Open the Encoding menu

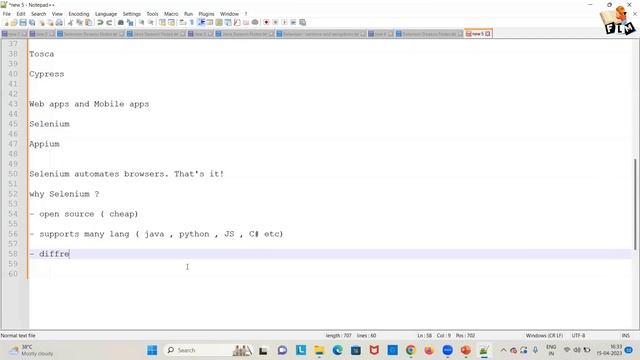(78, 14)
